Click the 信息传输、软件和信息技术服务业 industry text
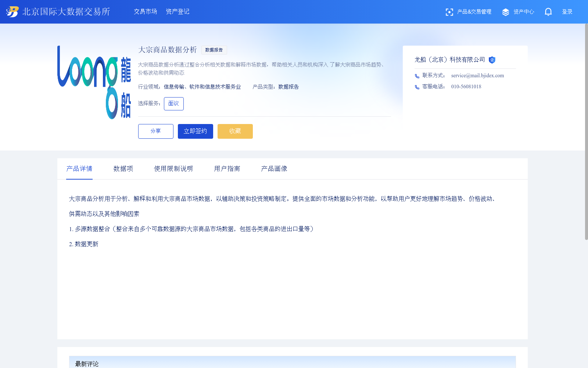This screenshot has height=368, width=588. (x=202, y=87)
